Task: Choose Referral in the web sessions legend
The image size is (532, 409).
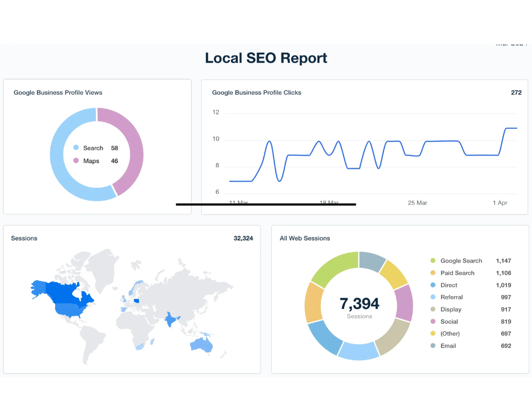Action: click(451, 298)
